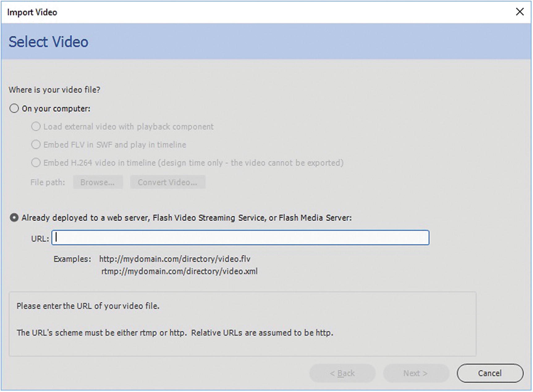
Task: Close the Import Video dialog
Action: tap(520, 12)
